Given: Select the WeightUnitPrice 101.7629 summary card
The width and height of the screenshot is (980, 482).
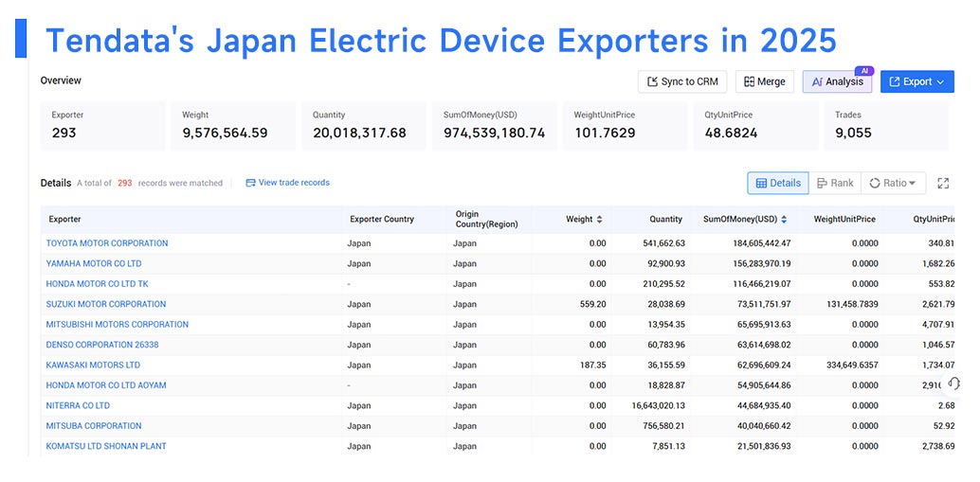Looking at the screenshot, I should [x=625, y=126].
